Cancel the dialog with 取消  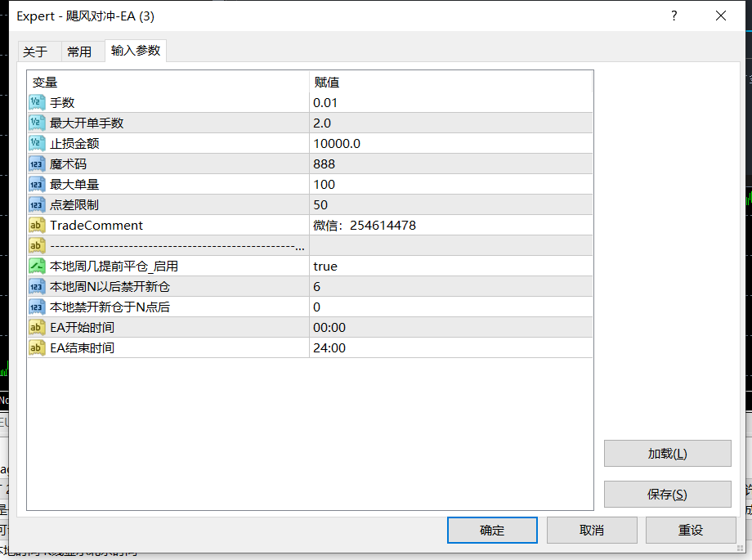click(592, 531)
